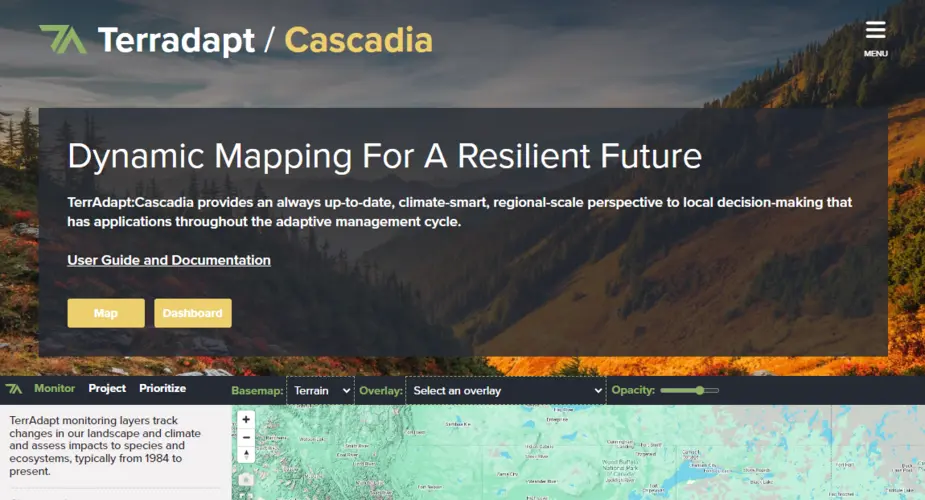Zoom in the map with the plus button

(246, 419)
